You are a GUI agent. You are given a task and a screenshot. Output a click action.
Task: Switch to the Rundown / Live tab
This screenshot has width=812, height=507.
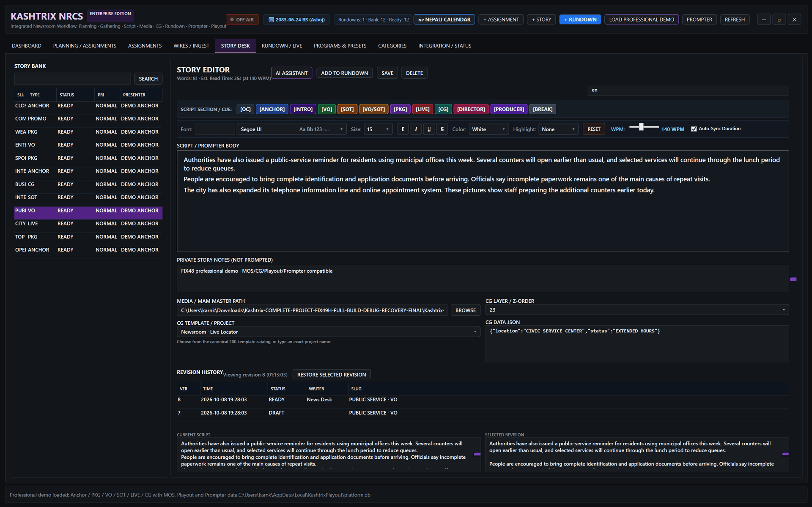(282, 46)
